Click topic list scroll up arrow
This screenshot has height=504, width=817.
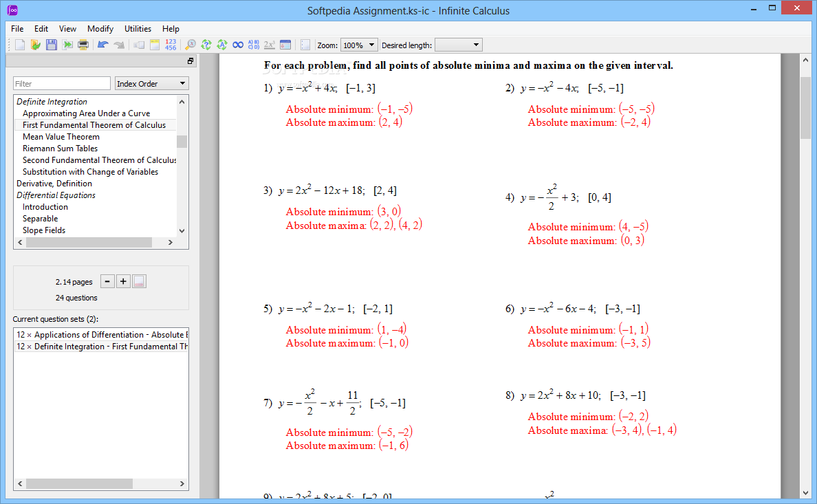tap(182, 102)
